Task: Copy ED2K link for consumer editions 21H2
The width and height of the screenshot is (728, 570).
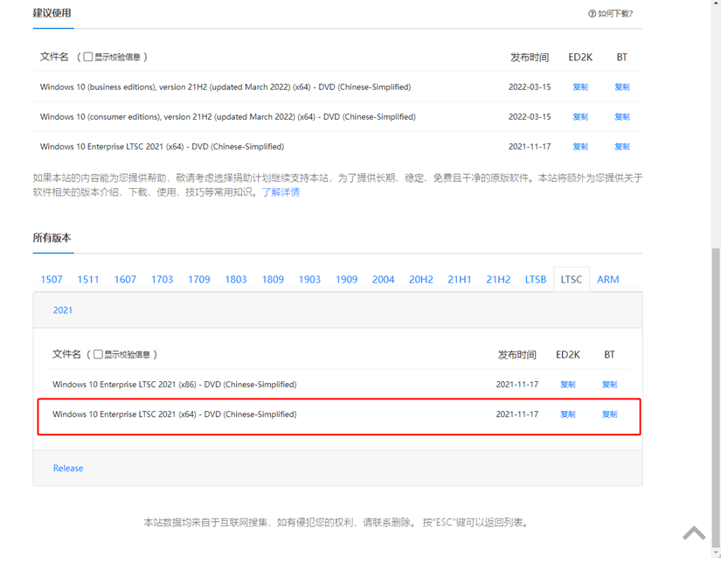Action: [x=579, y=116]
